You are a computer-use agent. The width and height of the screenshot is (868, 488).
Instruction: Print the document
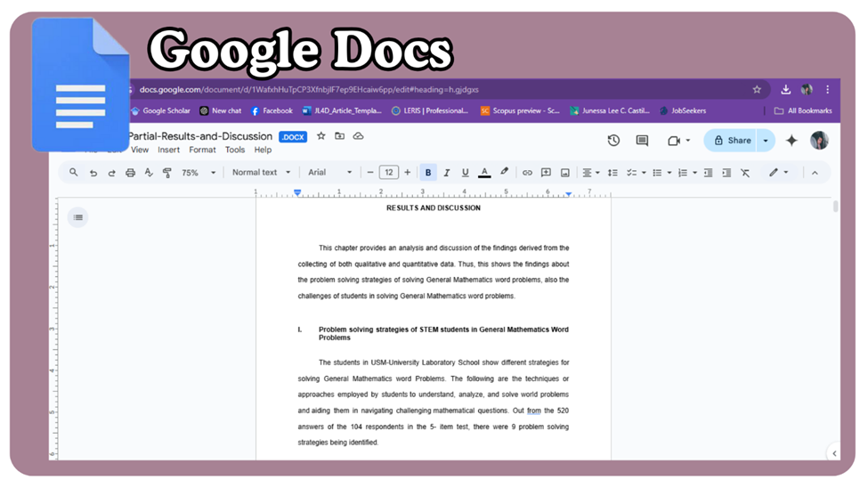coord(130,173)
